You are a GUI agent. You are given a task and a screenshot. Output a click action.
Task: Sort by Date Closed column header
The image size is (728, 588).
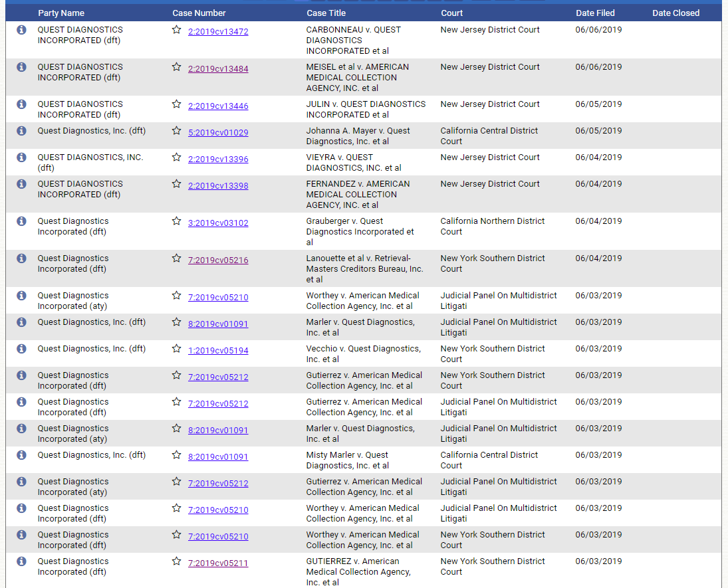pyautogui.click(x=675, y=13)
